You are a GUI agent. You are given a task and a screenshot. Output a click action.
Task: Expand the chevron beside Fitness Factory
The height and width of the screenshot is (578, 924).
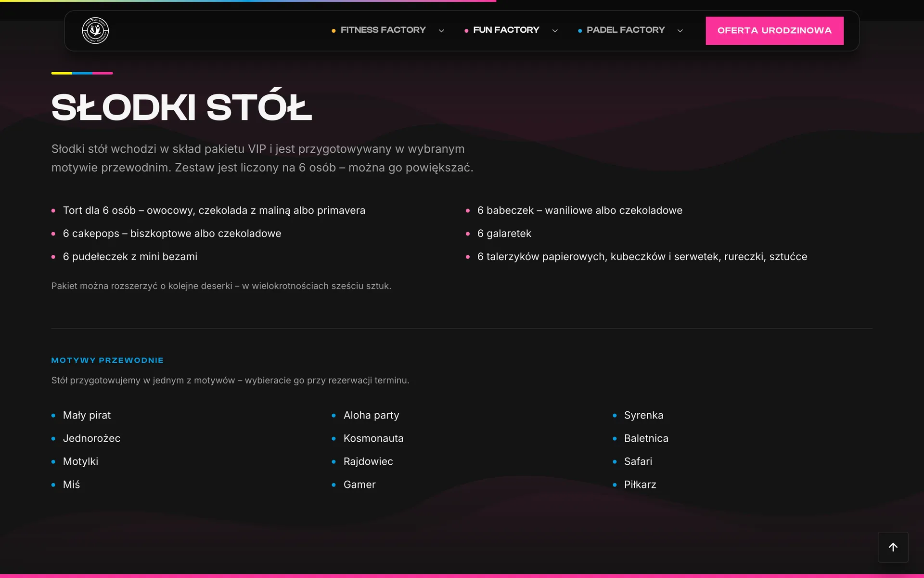click(x=441, y=31)
